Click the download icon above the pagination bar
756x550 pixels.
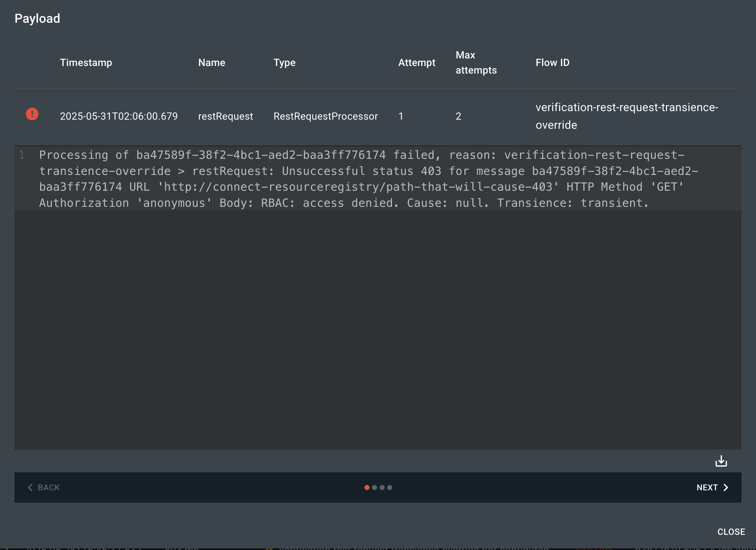click(721, 461)
